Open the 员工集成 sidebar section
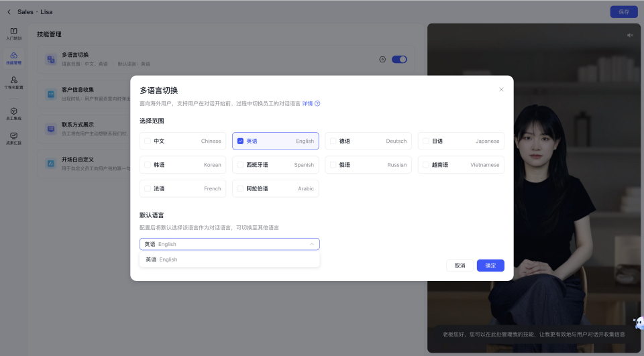 tap(13, 113)
